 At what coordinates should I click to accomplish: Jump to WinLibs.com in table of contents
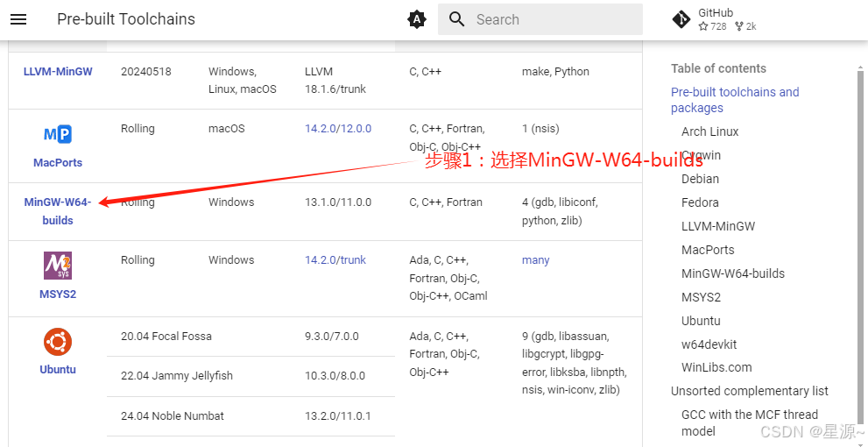tap(716, 367)
